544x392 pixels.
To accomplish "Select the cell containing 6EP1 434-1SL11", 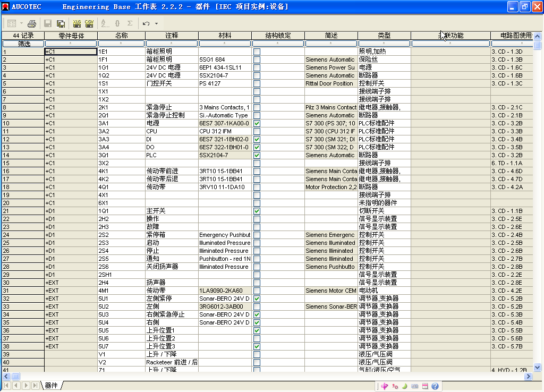I will click(x=225, y=67).
